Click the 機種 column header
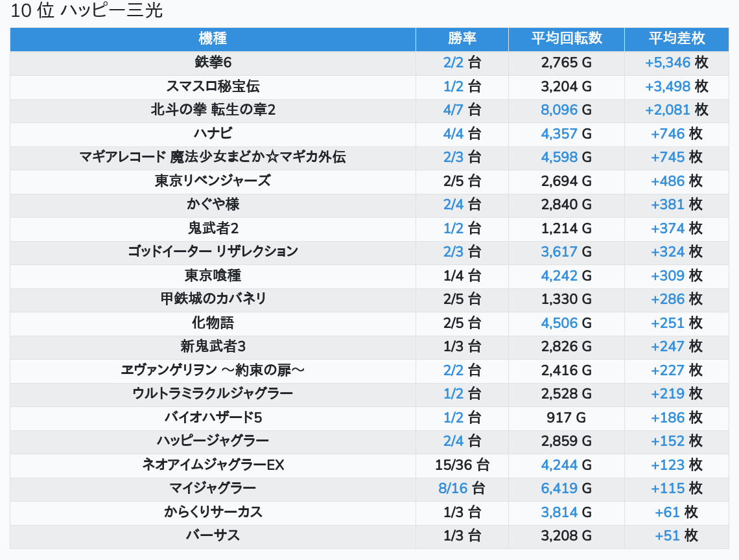Image resolution: width=739 pixels, height=560 pixels. pos(213,39)
